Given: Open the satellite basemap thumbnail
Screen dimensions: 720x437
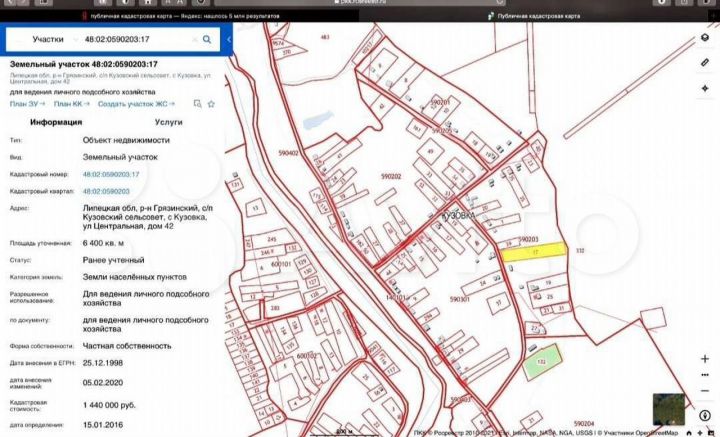Looking at the screenshot, I should coord(669,409).
